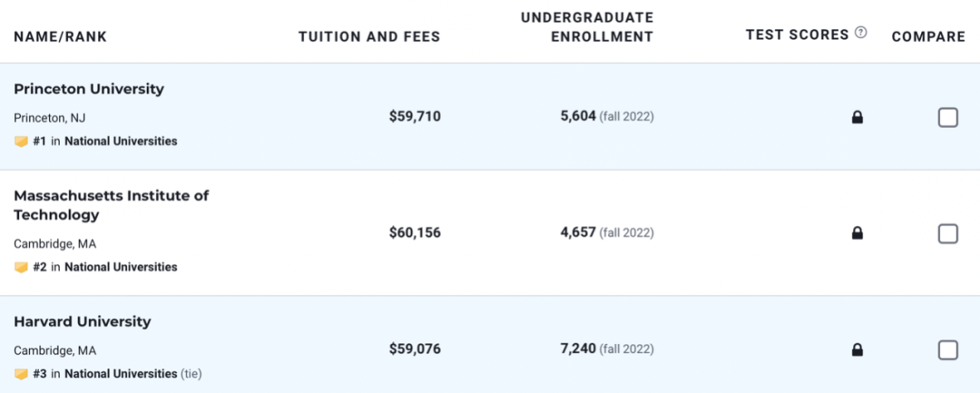Open the Massachusetts Institute of Technology link
This screenshot has width=980, height=393.
(111, 205)
